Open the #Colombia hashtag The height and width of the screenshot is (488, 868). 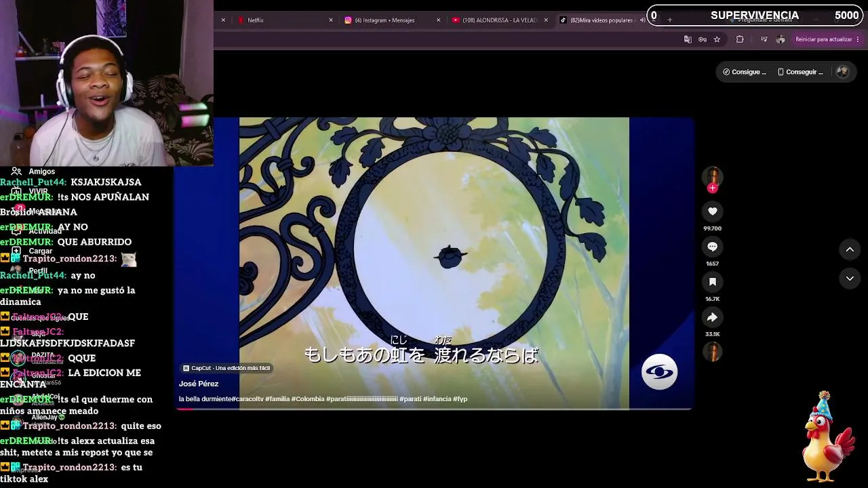(x=308, y=399)
